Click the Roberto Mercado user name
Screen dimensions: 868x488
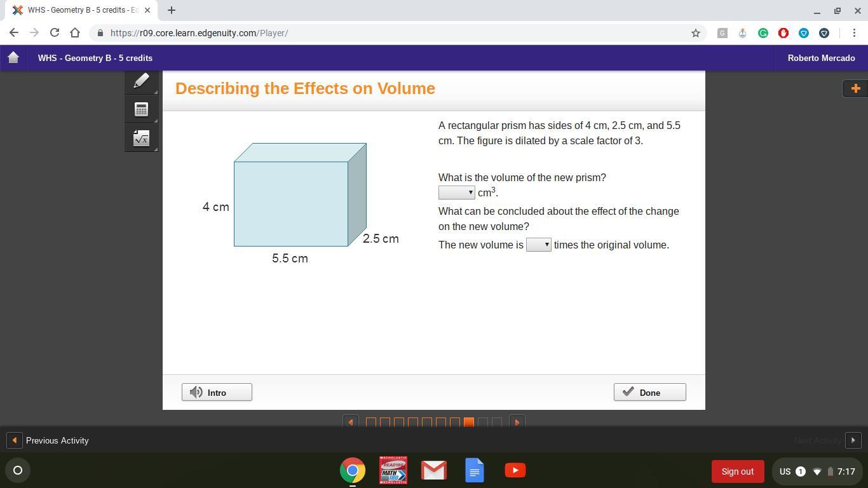tap(822, 58)
